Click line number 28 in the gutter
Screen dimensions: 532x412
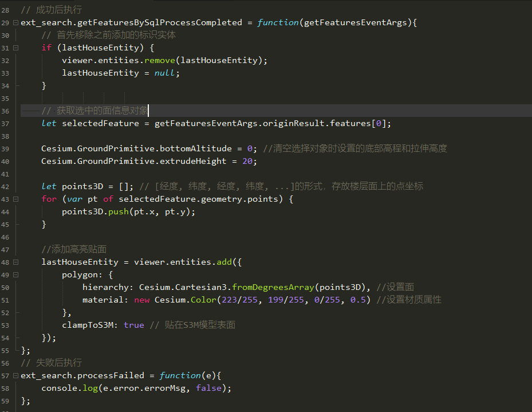5,10
